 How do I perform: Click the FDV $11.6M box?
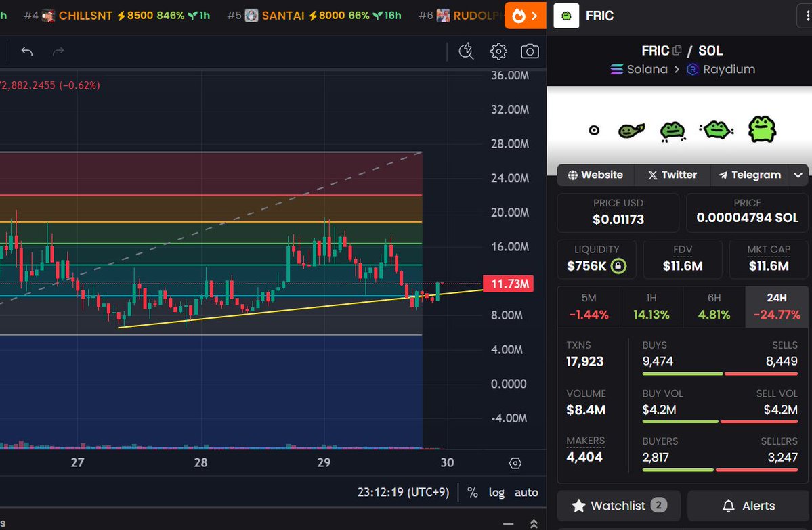(683, 259)
